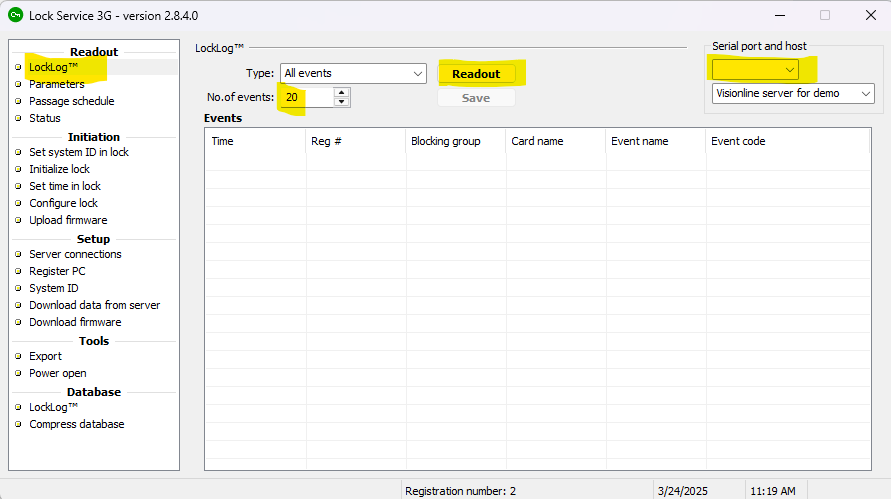Click the bullet icon beside Parameters
Image resolution: width=891 pixels, height=499 pixels.
point(18,84)
